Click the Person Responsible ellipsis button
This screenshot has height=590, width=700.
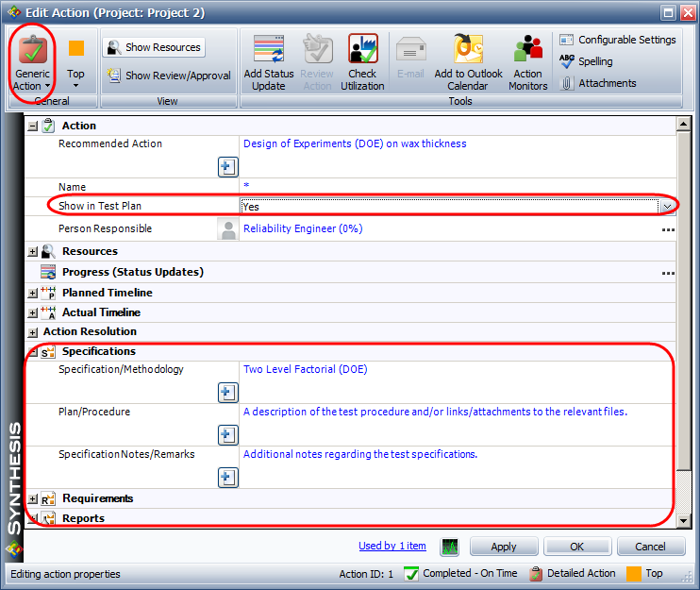point(667,229)
